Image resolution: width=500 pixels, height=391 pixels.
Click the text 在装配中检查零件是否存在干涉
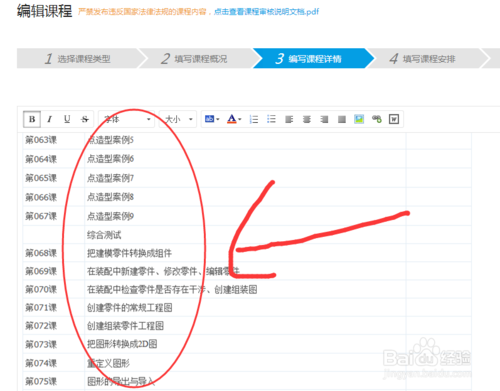point(146,289)
